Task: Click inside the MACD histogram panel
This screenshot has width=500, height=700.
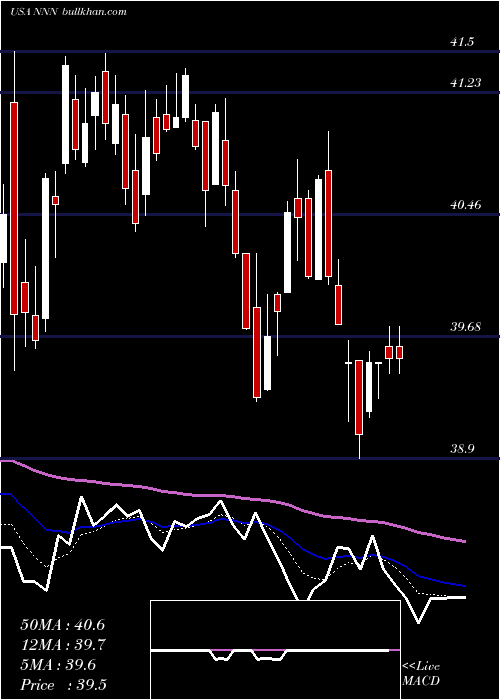Action: [275, 650]
